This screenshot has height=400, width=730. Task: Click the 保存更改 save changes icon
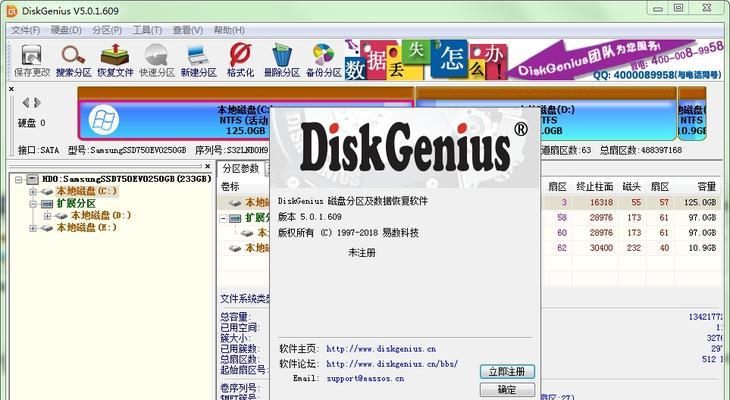(x=31, y=61)
